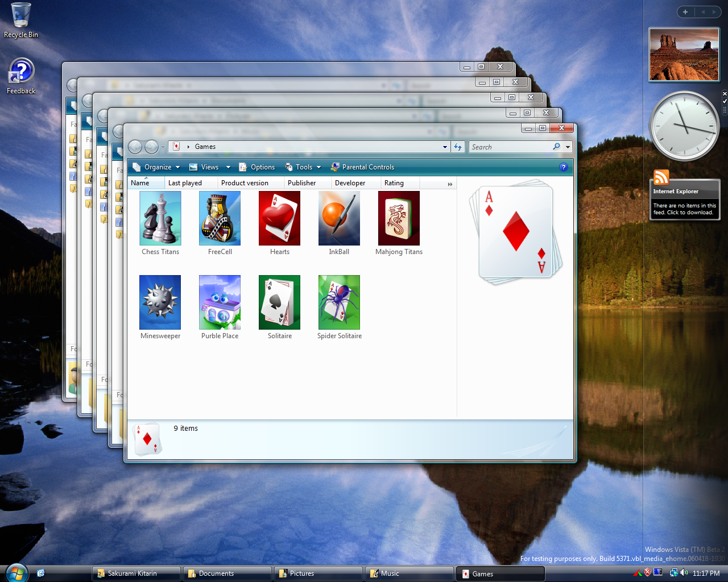The height and width of the screenshot is (582, 728).
Task: Open Parental Controls
Action: (x=363, y=167)
